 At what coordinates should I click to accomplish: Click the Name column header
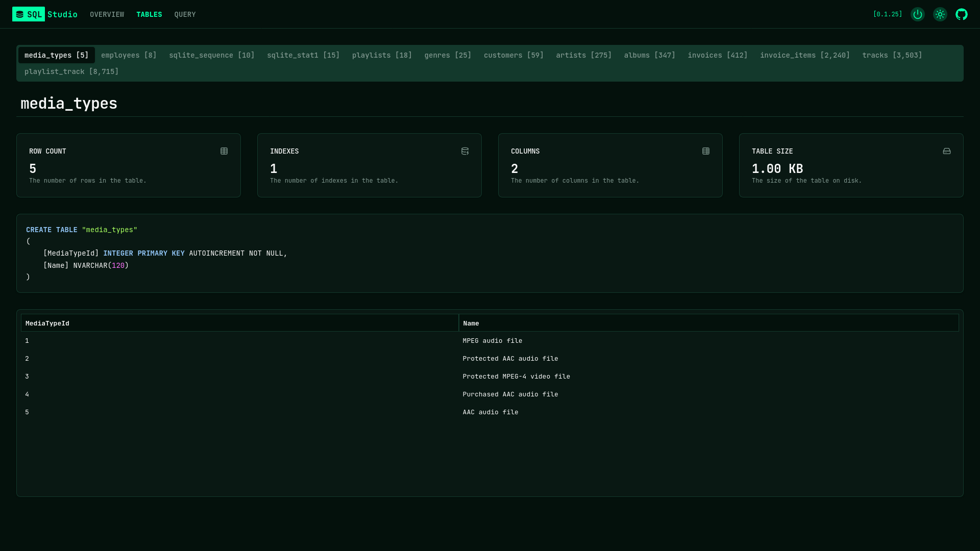coord(471,323)
